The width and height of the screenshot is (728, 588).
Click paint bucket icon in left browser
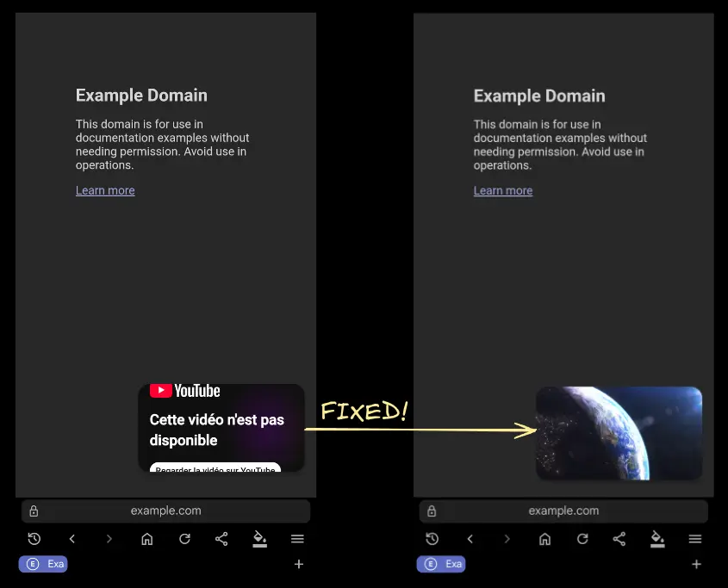point(259,539)
